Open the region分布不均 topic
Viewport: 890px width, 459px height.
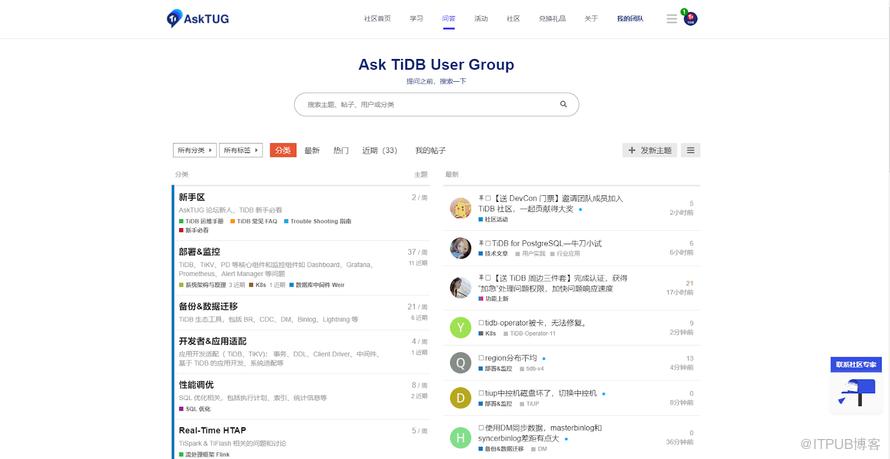click(510, 358)
